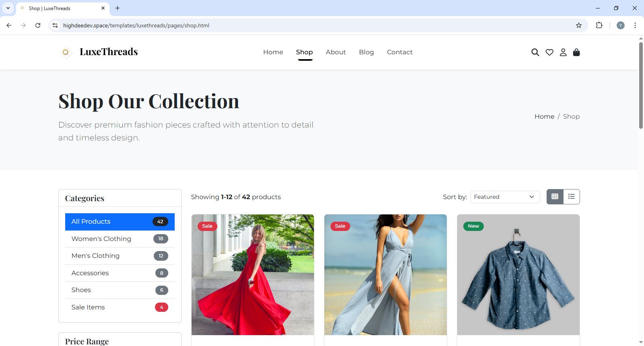Click the "Showing 1-12 of 42 products" text

point(236,197)
